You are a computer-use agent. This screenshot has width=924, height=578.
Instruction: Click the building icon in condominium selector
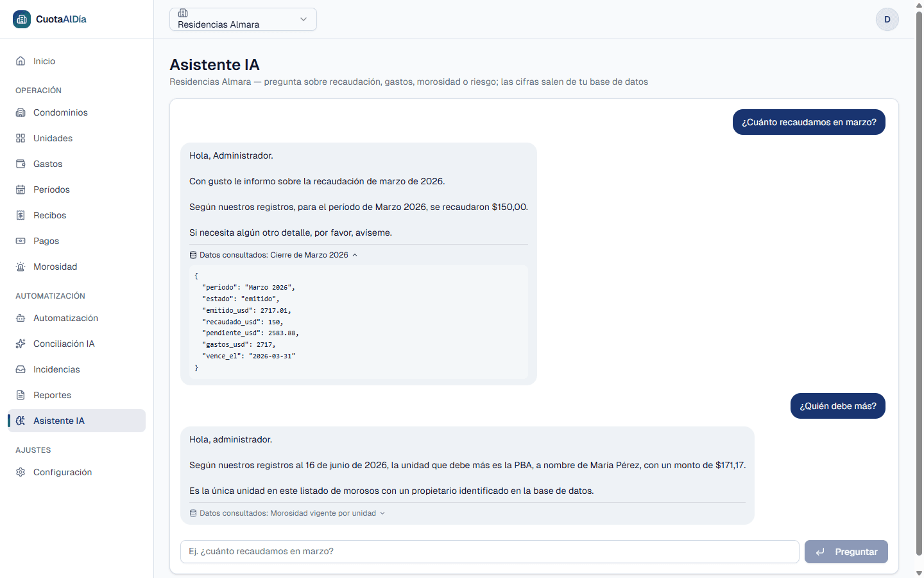(x=183, y=13)
